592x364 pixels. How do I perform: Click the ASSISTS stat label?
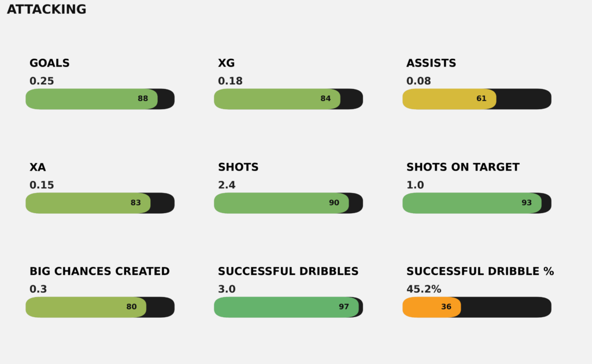pyautogui.click(x=431, y=64)
